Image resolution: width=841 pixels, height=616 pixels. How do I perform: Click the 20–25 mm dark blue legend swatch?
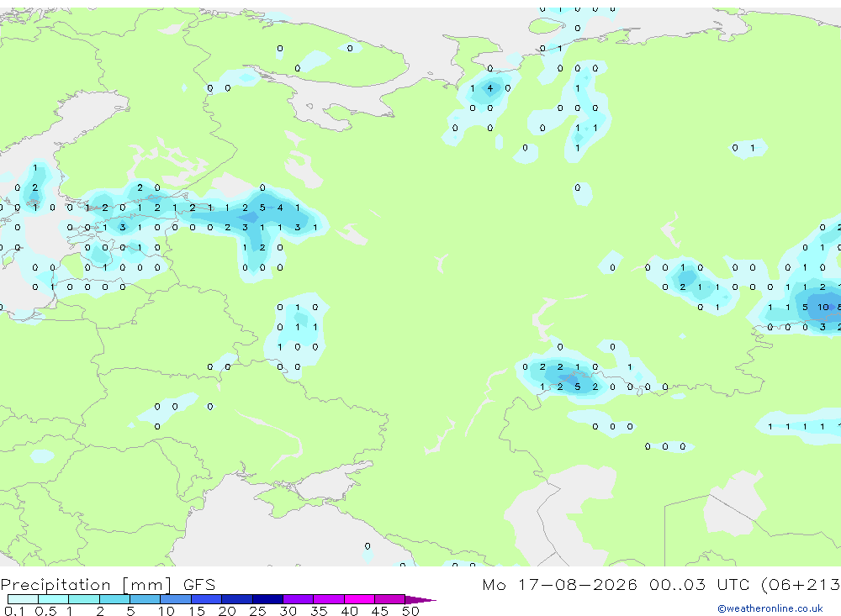click(236, 599)
